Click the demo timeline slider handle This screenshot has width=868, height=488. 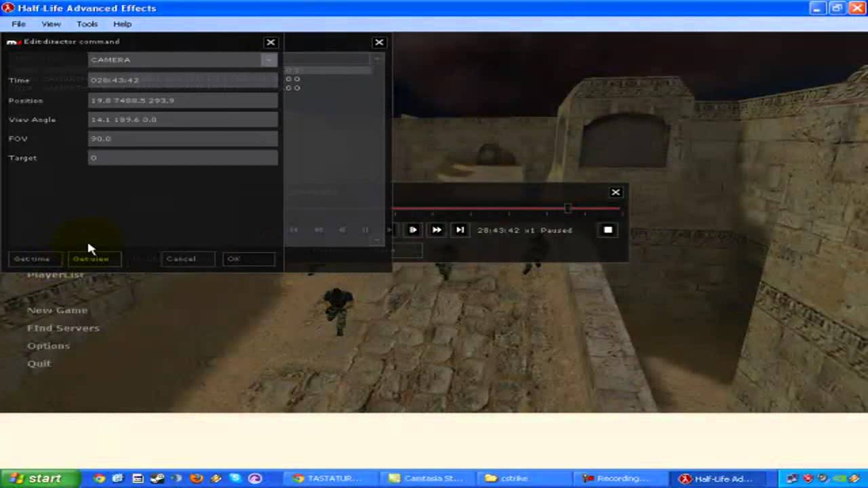[x=568, y=209]
